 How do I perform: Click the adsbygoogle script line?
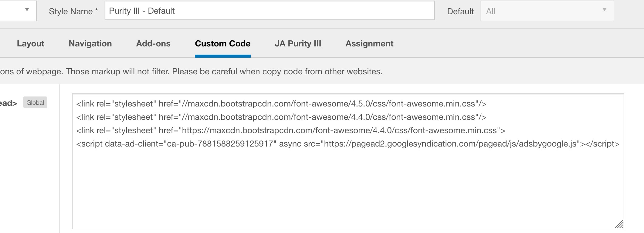[347, 144]
